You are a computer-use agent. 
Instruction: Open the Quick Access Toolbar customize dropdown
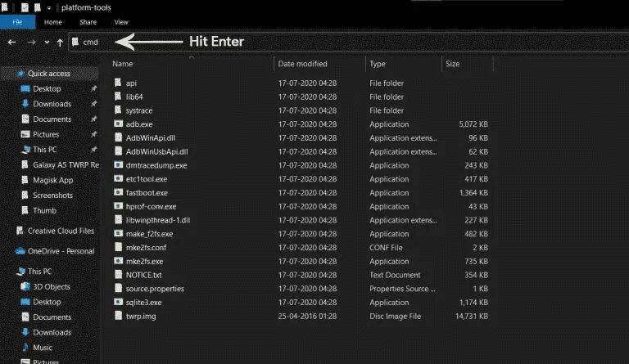point(48,7)
